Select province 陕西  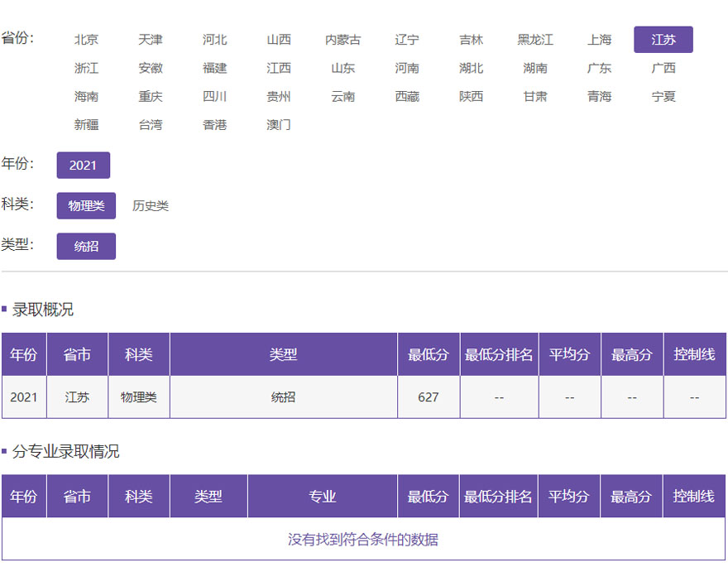(x=471, y=96)
